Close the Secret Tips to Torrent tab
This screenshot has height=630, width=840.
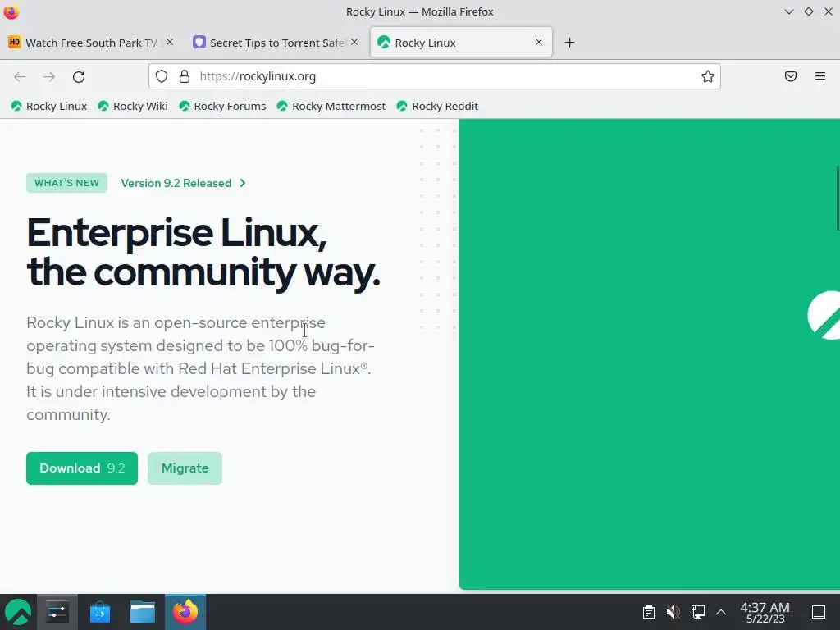tap(354, 42)
